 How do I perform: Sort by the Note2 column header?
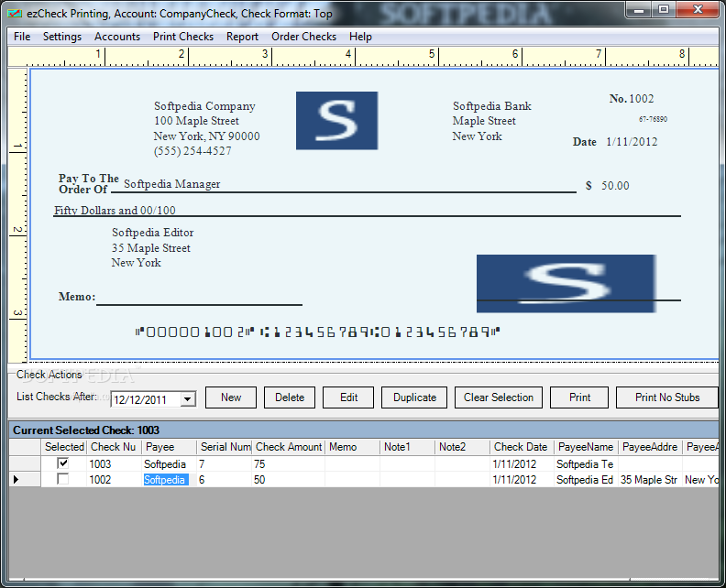[463, 447]
